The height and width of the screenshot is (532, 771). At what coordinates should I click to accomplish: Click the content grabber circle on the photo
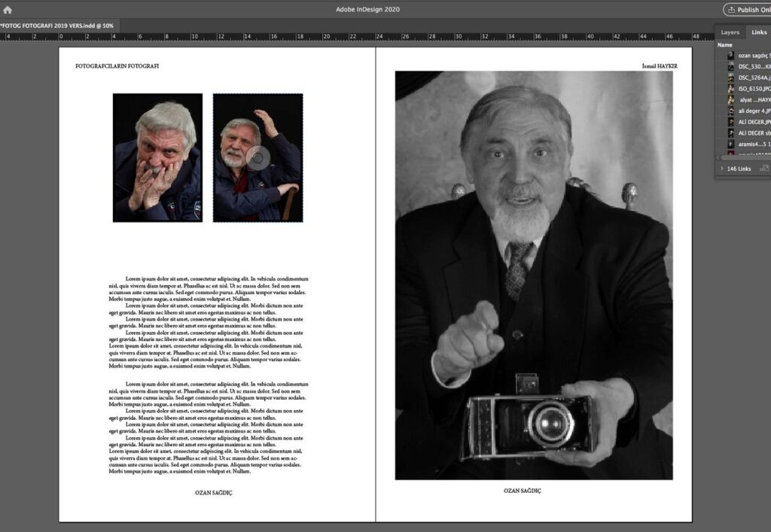point(258,158)
